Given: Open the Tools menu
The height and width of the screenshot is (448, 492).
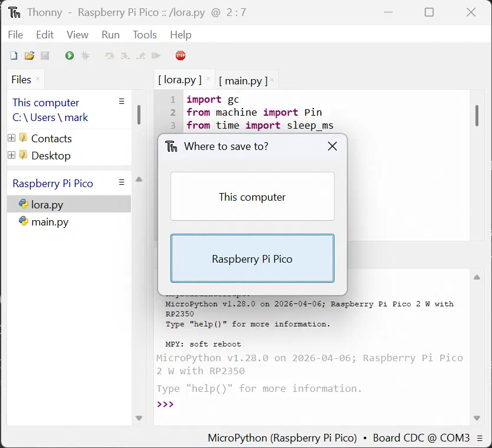Looking at the screenshot, I should click(145, 35).
